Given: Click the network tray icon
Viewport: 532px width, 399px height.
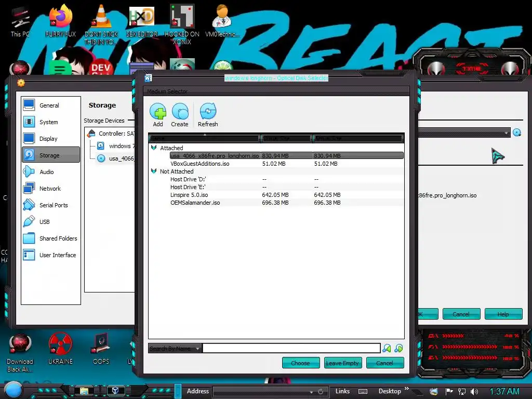Looking at the screenshot, I should coord(462,392).
